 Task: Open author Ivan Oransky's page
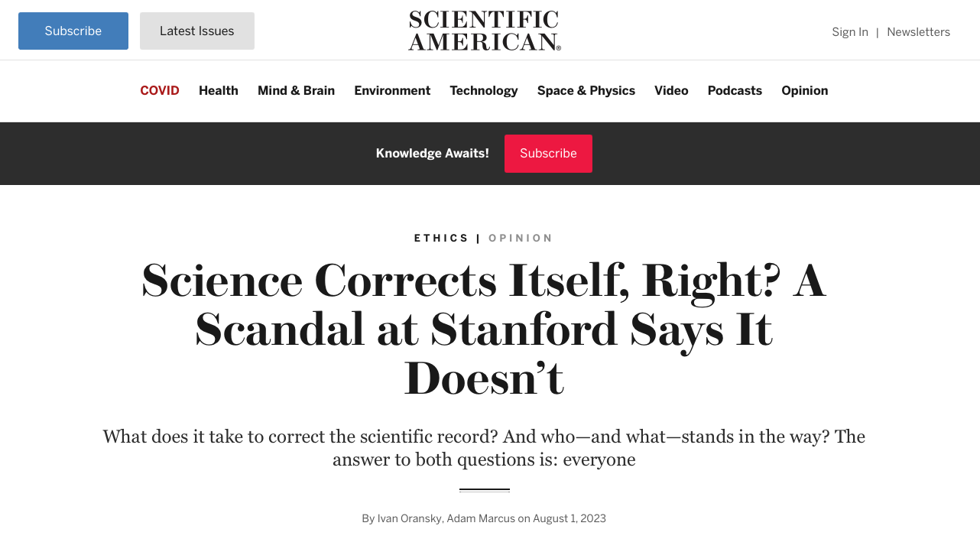coord(409,518)
